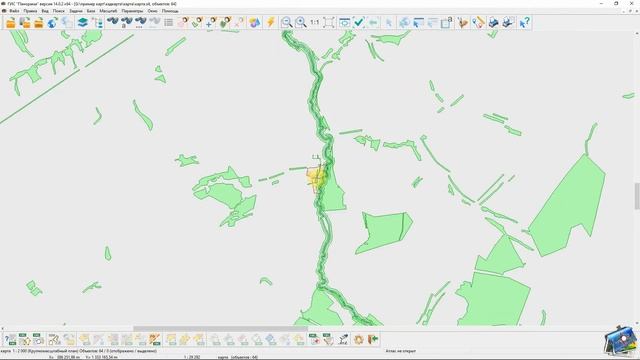Open the Задачи menu
The height and width of the screenshot is (360, 640).
click(x=76, y=11)
